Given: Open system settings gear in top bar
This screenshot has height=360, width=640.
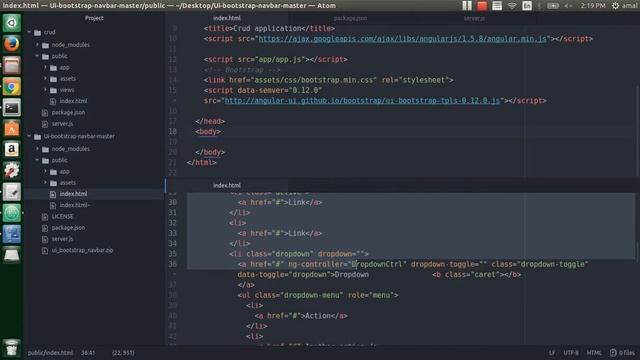Looking at the screenshot, I should coord(615,6).
